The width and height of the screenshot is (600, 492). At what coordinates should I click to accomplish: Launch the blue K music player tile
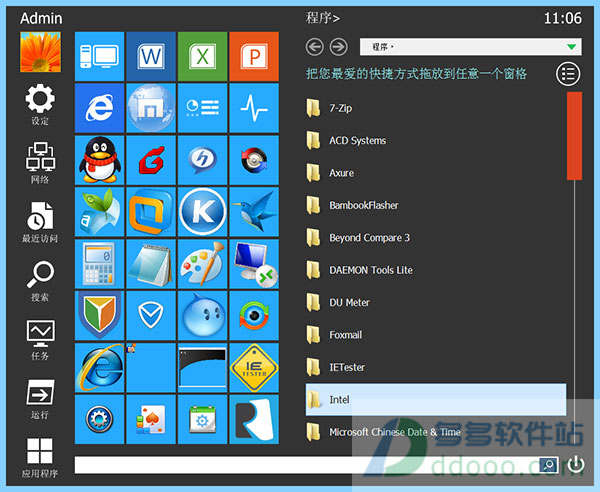click(x=203, y=212)
